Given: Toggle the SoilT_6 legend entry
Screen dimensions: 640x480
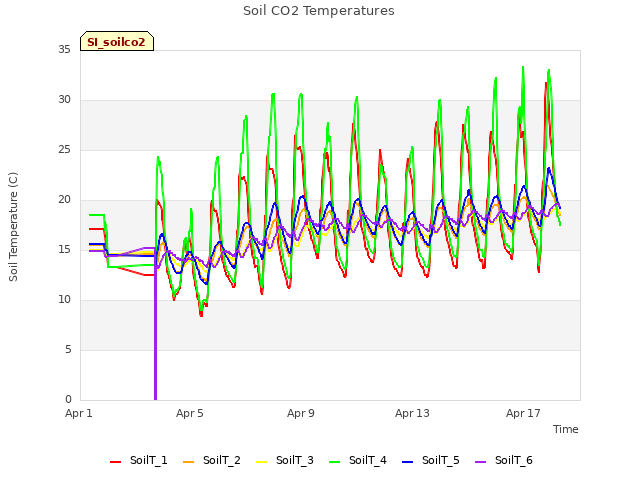Looking at the screenshot, I should pyautogui.click(x=504, y=460).
